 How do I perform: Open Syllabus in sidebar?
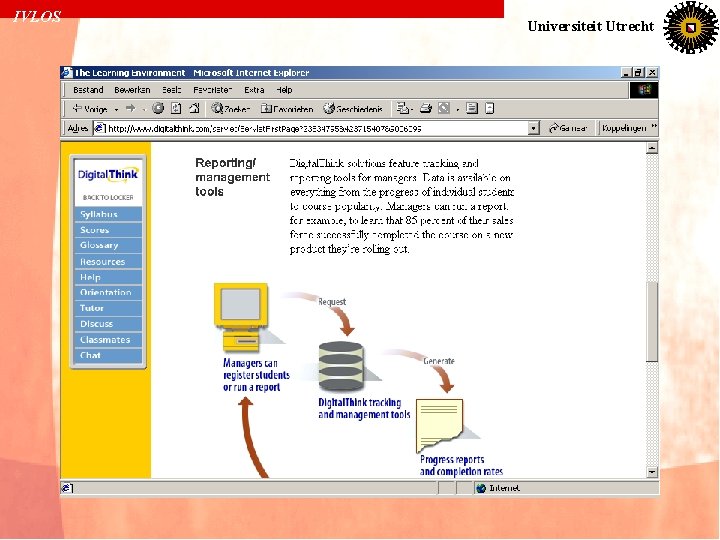[x=108, y=214]
